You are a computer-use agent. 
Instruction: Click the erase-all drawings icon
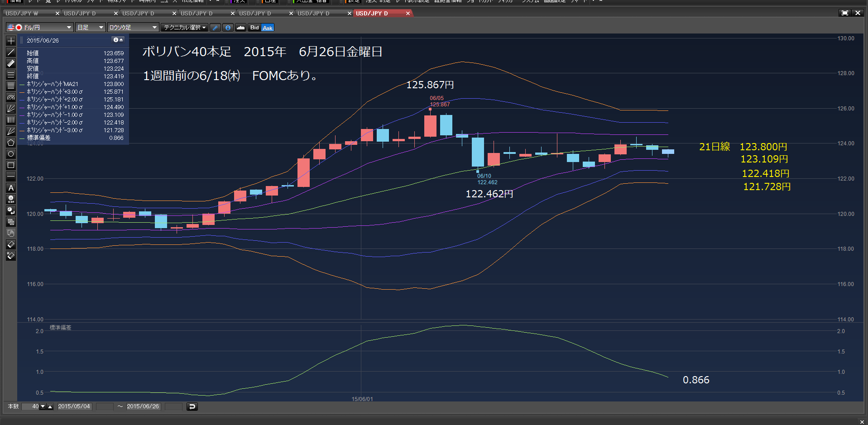(11, 256)
